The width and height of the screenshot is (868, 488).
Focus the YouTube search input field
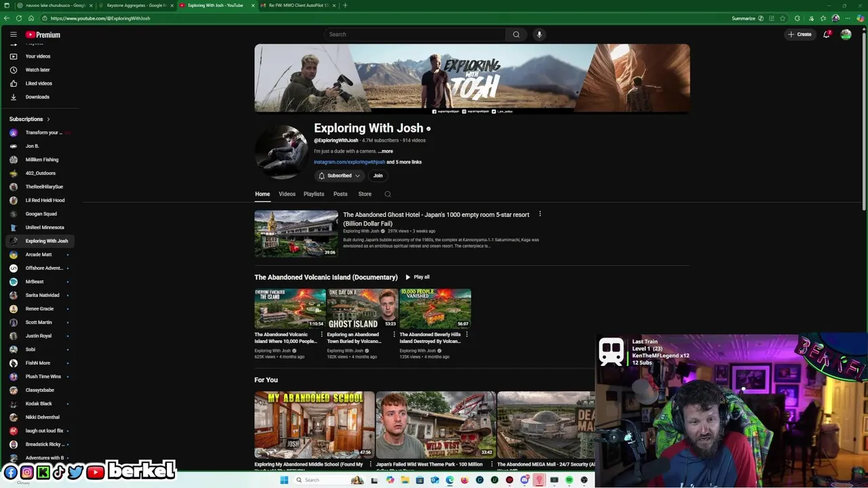tap(415, 35)
